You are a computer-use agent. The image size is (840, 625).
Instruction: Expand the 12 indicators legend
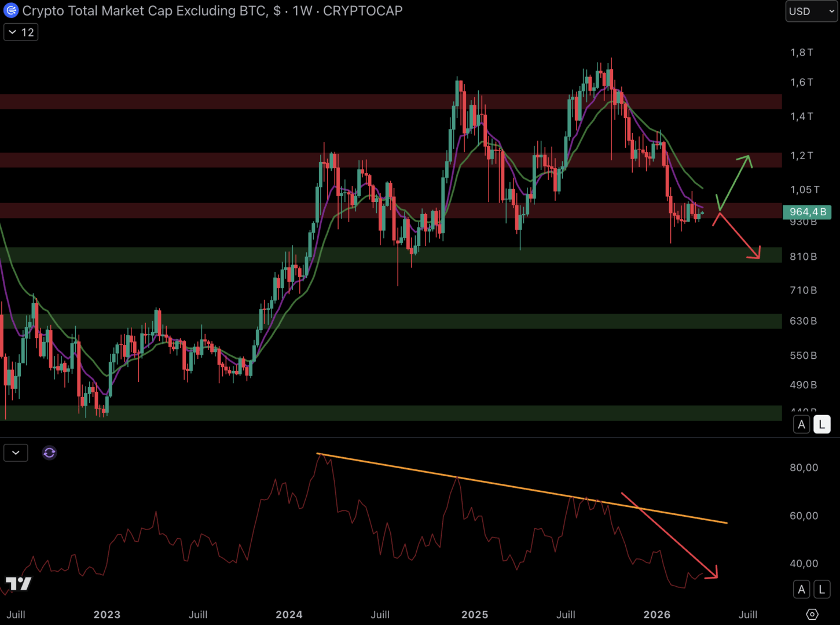(21, 32)
